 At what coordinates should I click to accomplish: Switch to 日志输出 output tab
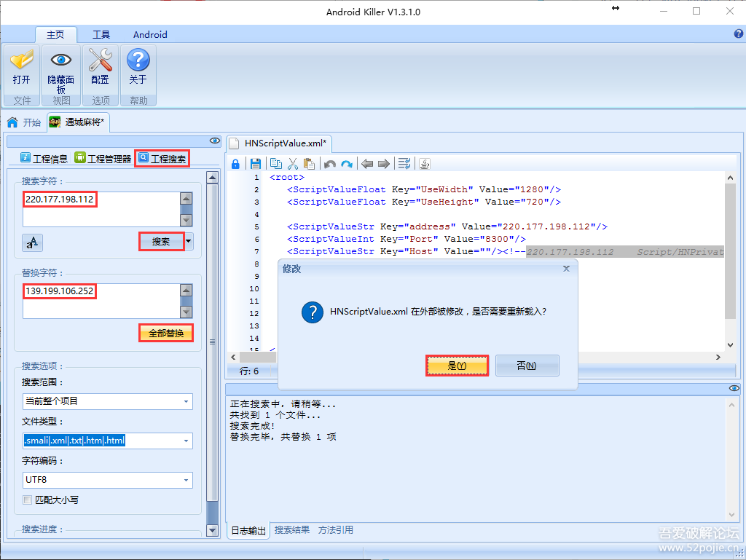[x=248, y=530]
